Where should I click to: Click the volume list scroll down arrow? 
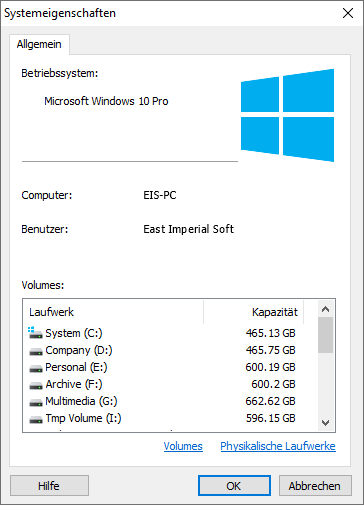325,423
